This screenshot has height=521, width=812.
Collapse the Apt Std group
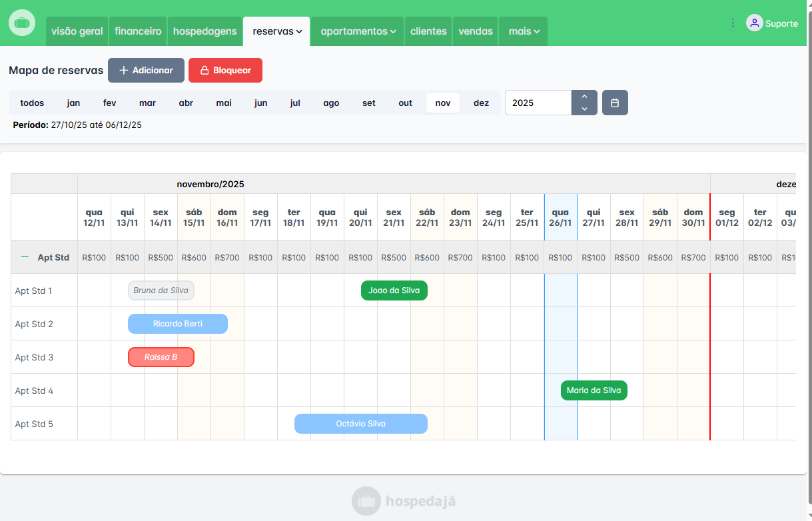pos(25,257)
